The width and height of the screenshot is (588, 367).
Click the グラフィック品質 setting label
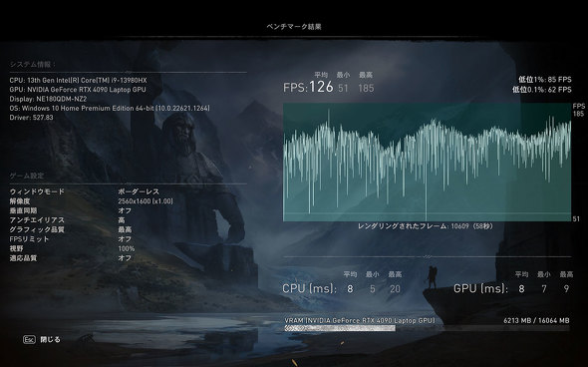click(x=37, y=229)
